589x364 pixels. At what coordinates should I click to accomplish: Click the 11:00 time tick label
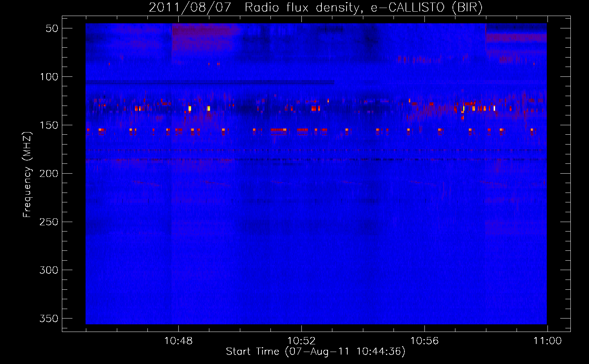pos(548,341)
